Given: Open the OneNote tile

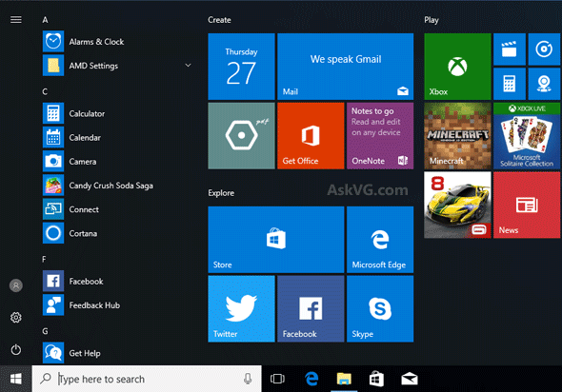Looking at the screenshot, I should pyautogui.click(x=380, y=136).
